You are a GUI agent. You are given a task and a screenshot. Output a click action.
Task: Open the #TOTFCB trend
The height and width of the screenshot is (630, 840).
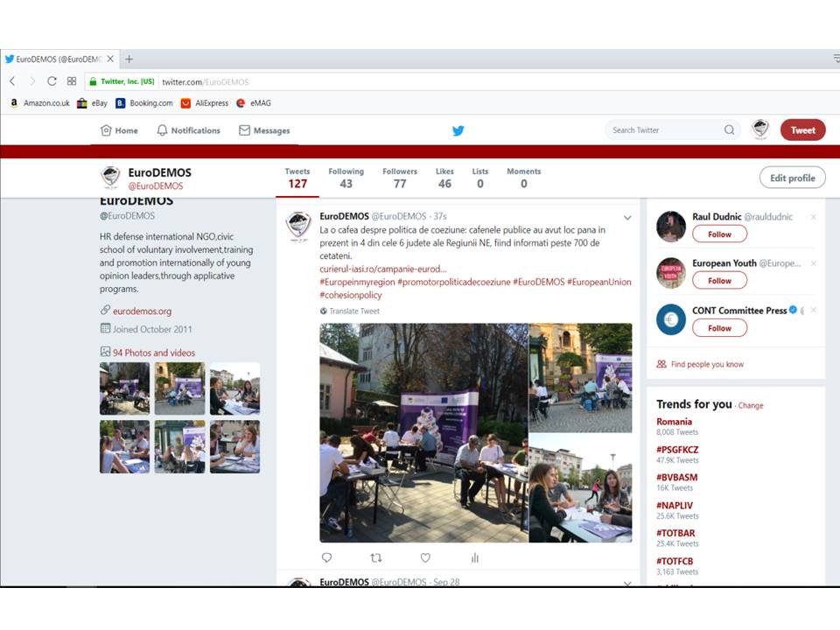[x=675, y=561]
